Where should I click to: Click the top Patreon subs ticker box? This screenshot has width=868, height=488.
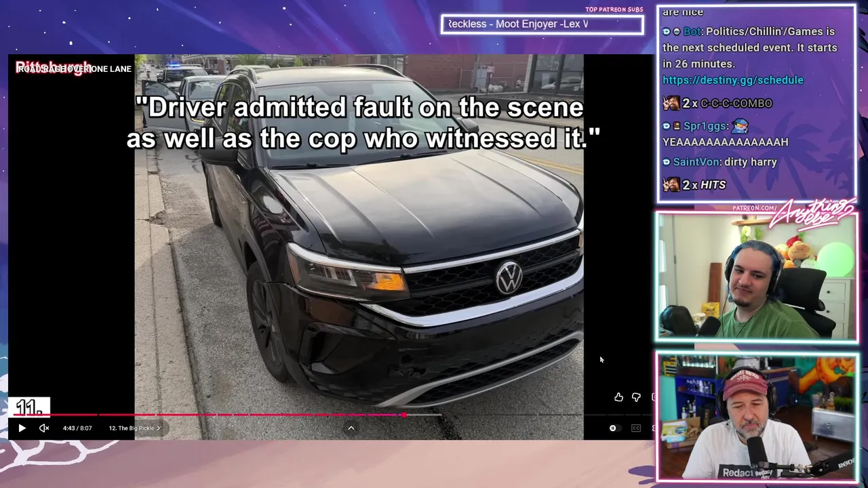click(542, 24)
